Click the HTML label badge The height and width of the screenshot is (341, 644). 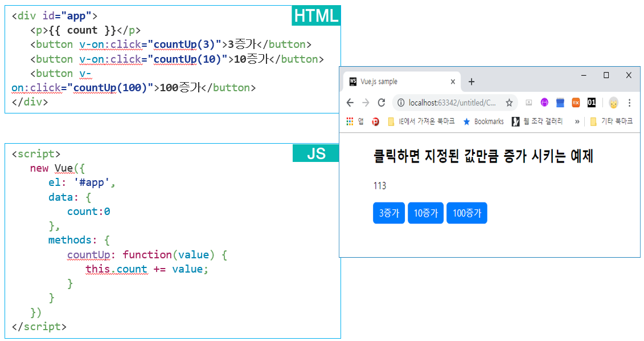[x=316, y=15]
